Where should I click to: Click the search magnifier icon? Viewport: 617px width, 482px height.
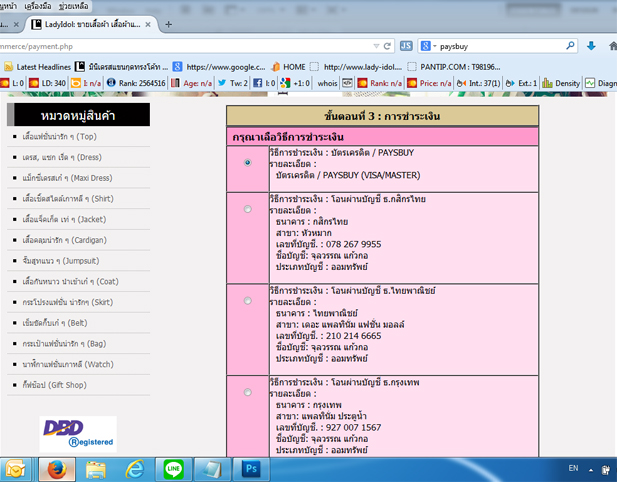[x=570, y=46]
